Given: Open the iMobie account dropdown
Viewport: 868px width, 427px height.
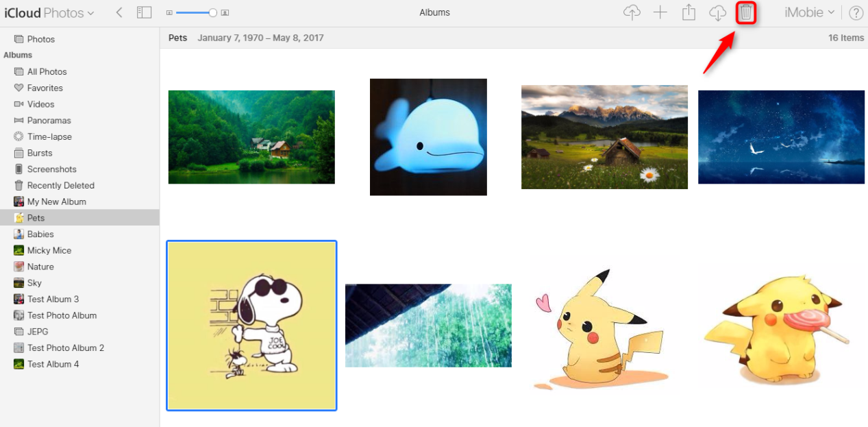Looking at the screenshot, I should coord(810,12).
